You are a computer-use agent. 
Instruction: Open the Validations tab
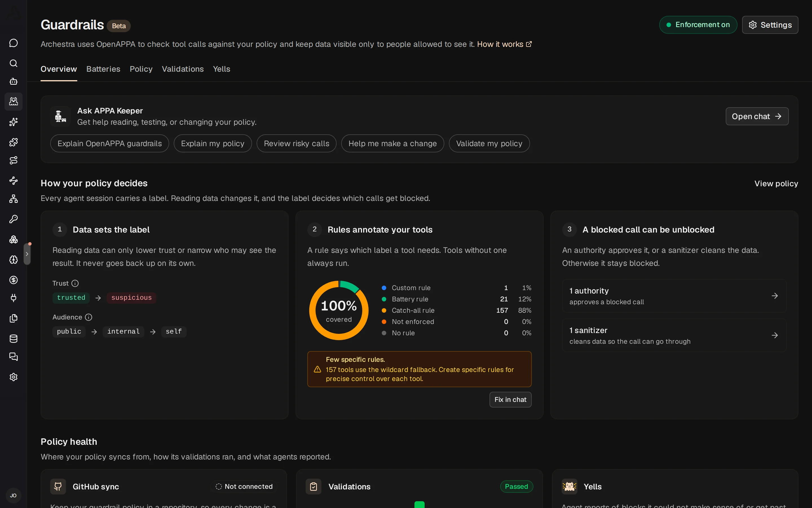tap(183, 69)
